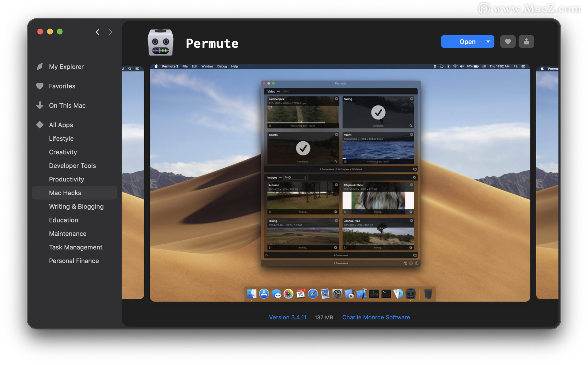Click the Skiing completed checkmark in screenshot

tap(378, 112)
